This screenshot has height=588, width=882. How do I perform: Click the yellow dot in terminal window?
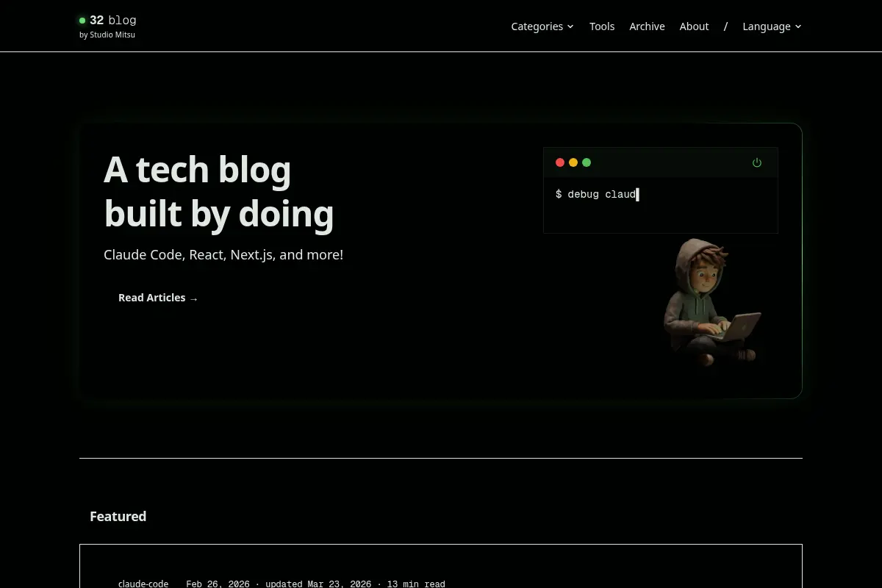click(x=573, y=162)
